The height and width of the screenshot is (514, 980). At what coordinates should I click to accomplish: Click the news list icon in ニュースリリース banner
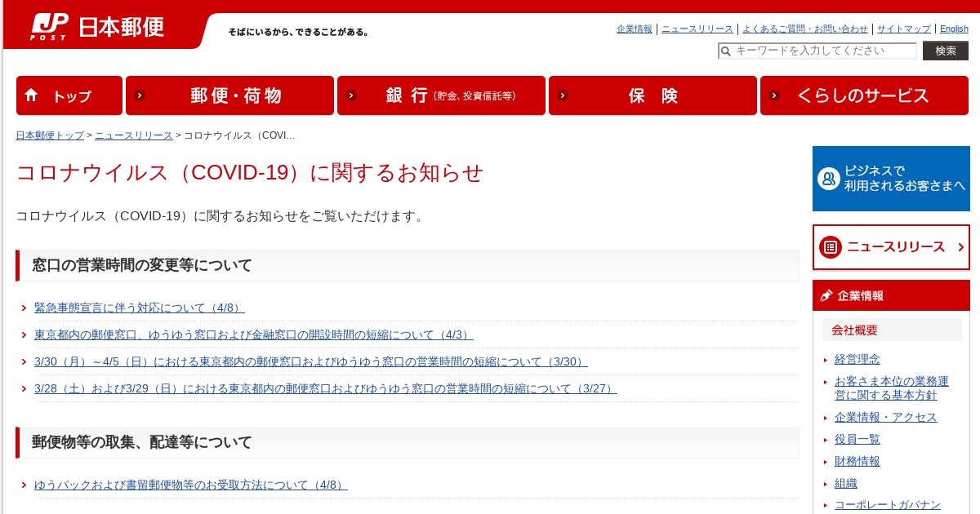click(x=831, y=247)
